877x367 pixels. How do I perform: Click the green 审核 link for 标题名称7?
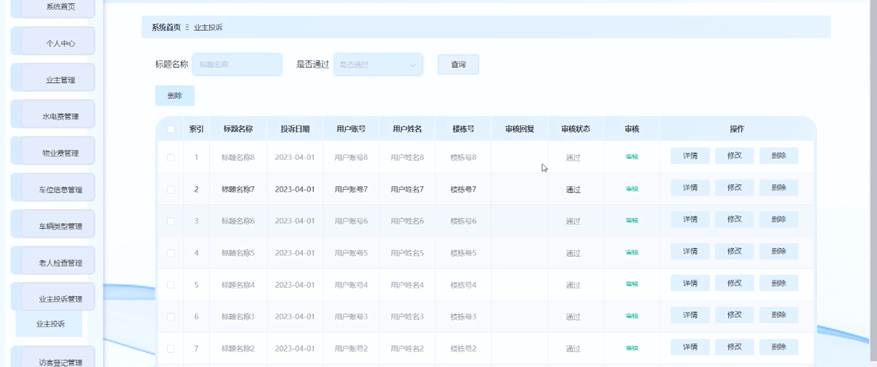pyautogui.click(x=632, y=189)
